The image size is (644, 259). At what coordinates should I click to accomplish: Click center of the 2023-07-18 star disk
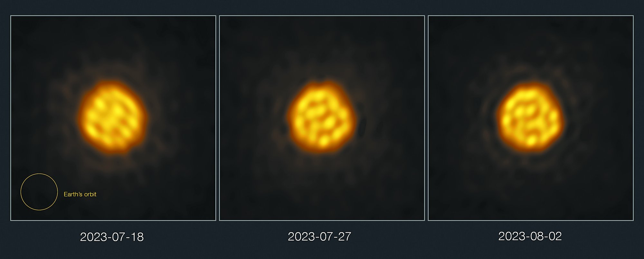pyautogui.click(x=112, y=117)
